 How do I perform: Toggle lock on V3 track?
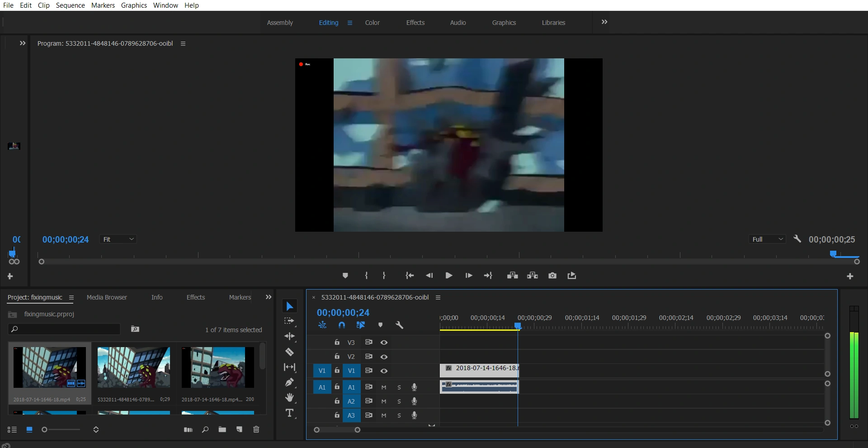tap(337, 343)
